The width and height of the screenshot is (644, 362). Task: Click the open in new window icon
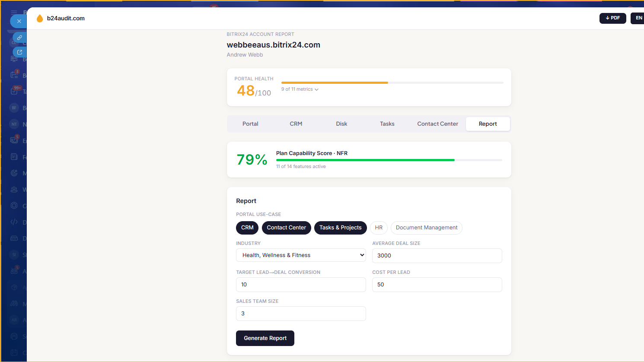(x=19, y=52)
